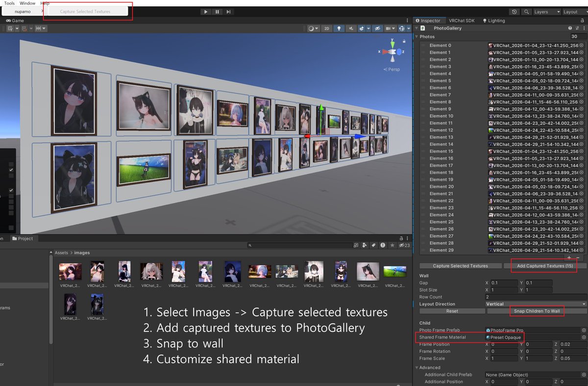Click the Step frame button

(x=228, y=12)
